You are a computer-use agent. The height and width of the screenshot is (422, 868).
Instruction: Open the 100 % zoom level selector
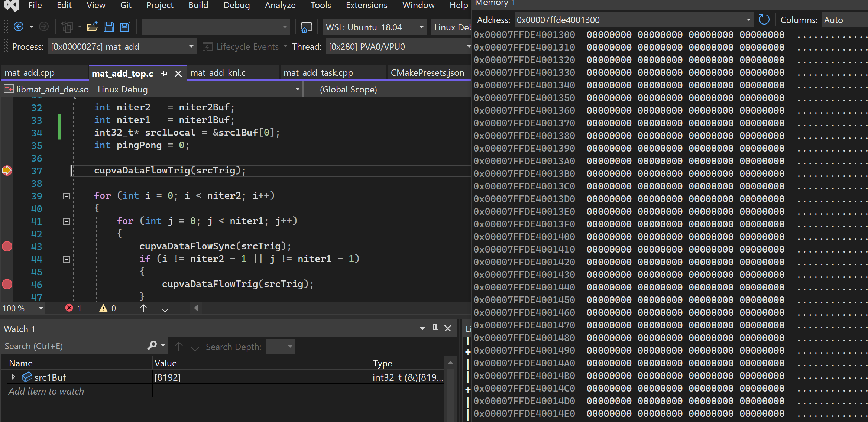[x=41, y=308]
